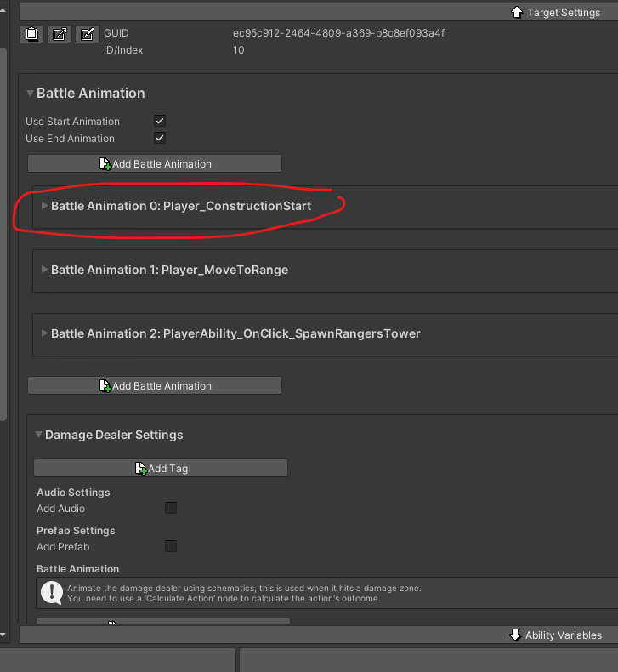This screenshot has width=618, height=672.
Task: Go to Target Settings section
Action: point(319,13)
